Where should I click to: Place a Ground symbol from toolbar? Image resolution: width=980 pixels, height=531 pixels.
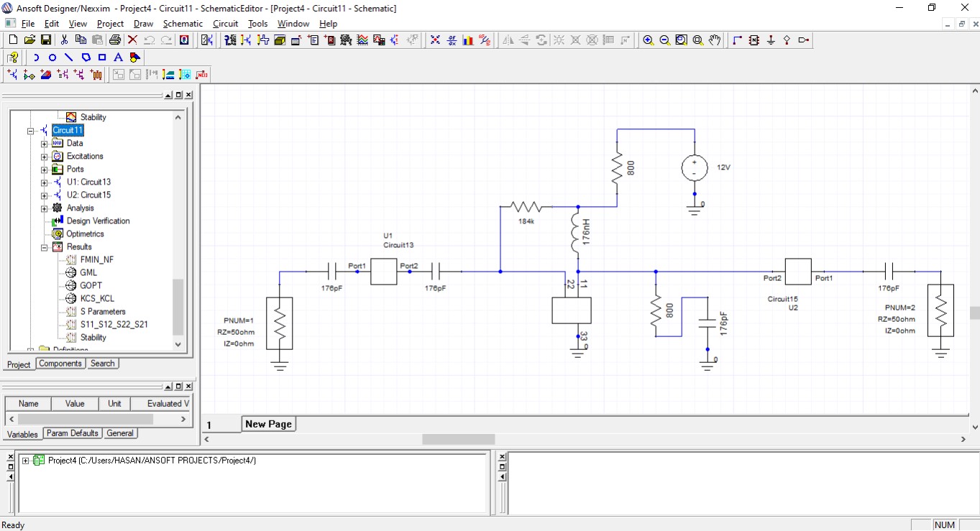[771, 40]
